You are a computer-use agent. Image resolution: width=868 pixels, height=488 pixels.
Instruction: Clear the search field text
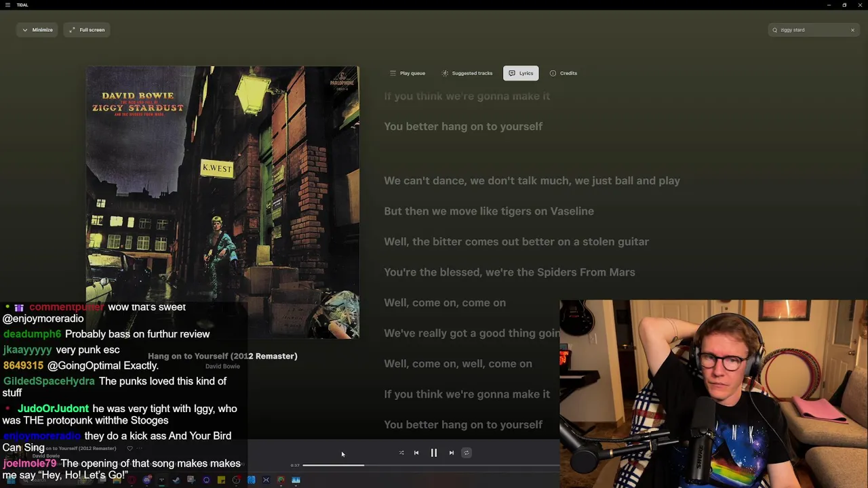tap(852, 30)
